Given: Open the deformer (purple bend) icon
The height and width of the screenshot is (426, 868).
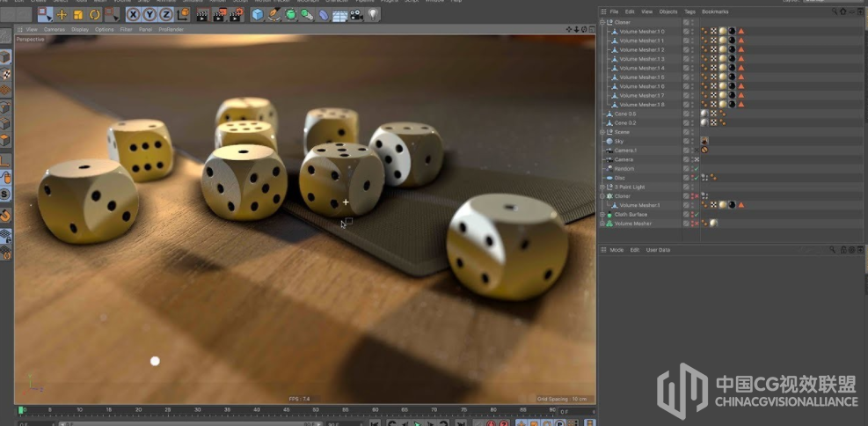Looking at the screenshot, I should [x=324, y=15].
